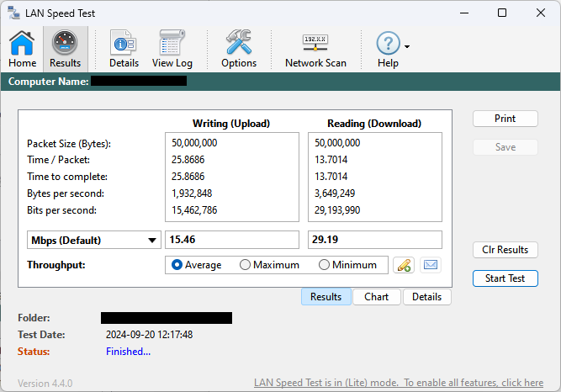Image resolution: width=561 pixels, height=392 pixels.
Task: Select the Average throughput radio button
Action: 177,265
